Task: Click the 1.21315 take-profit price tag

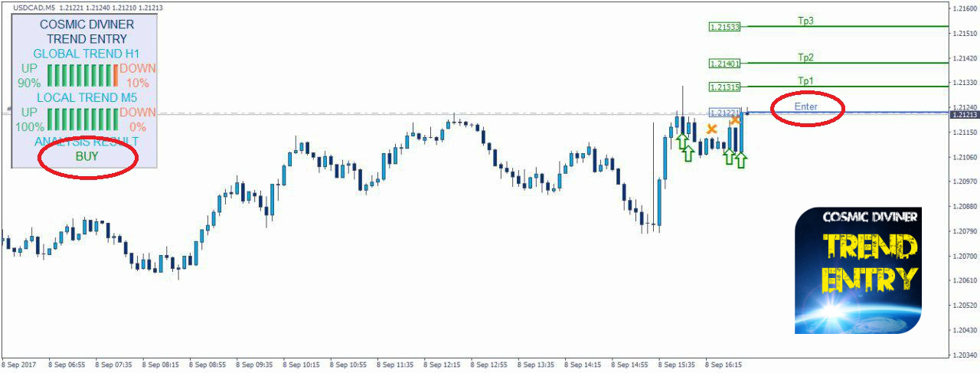Action: pyautogui.click(x=725, y=87)
